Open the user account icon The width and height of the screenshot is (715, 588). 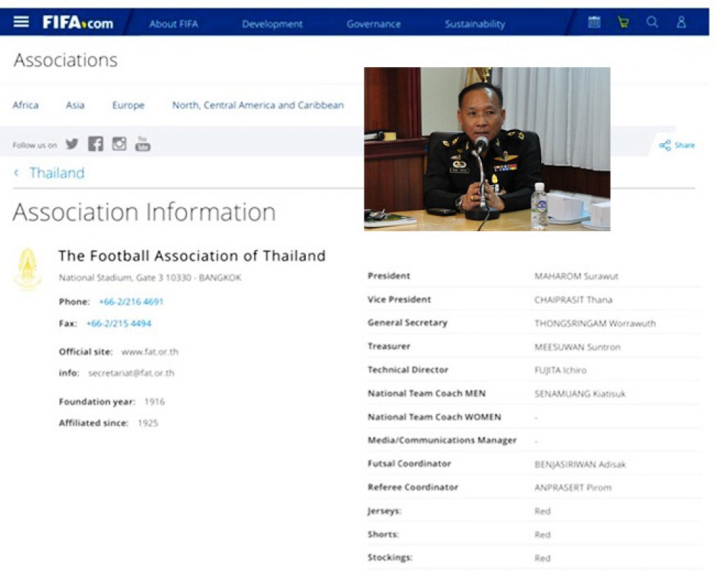[681, 22]
